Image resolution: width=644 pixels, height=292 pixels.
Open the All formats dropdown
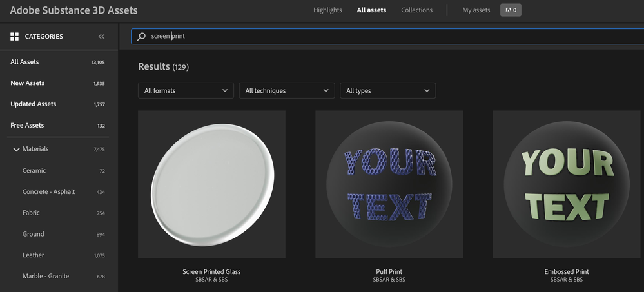[x=186, y=91]
